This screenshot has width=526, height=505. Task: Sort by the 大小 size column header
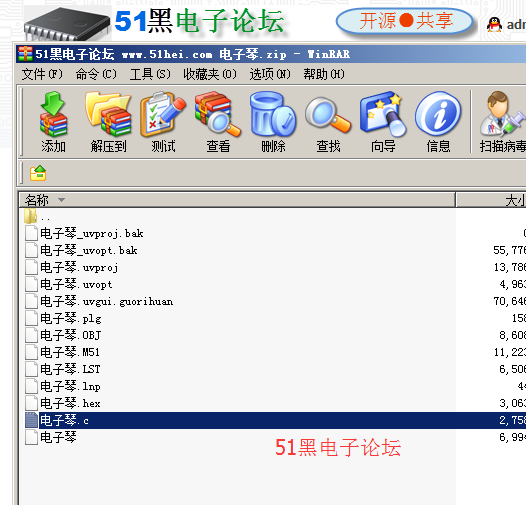pos(491,200)
